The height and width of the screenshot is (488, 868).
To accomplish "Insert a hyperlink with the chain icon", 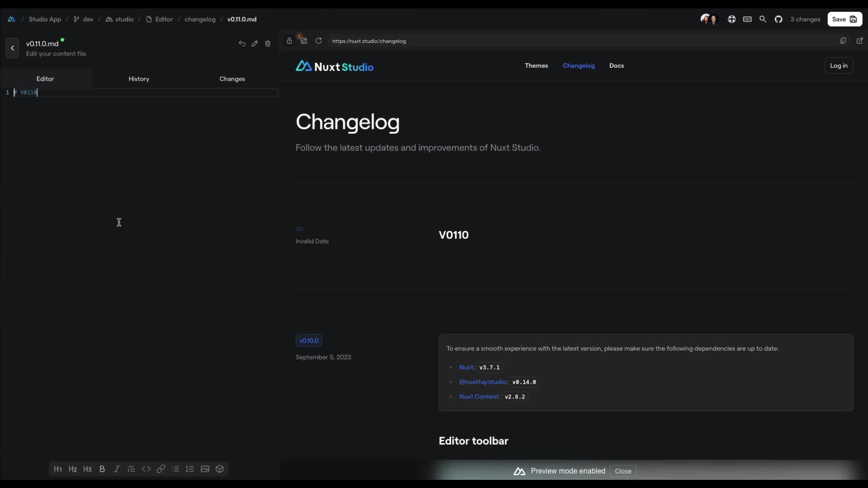I will (x=161, y=469).
